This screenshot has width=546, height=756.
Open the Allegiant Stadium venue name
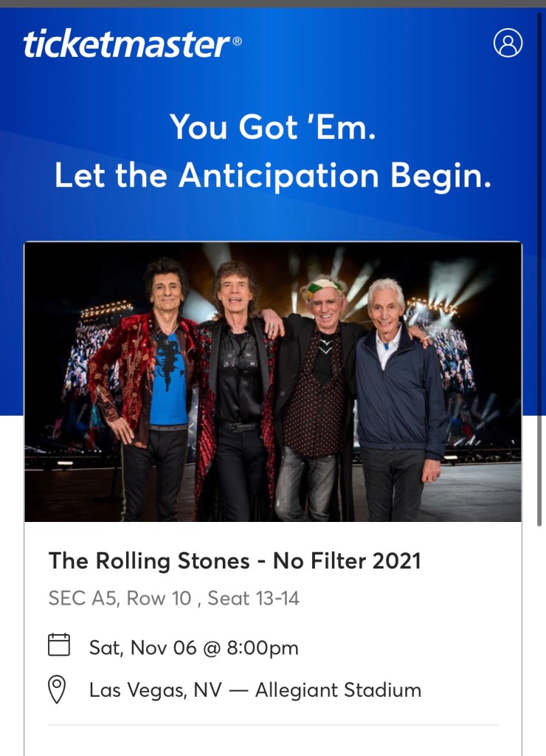point(338,690)
